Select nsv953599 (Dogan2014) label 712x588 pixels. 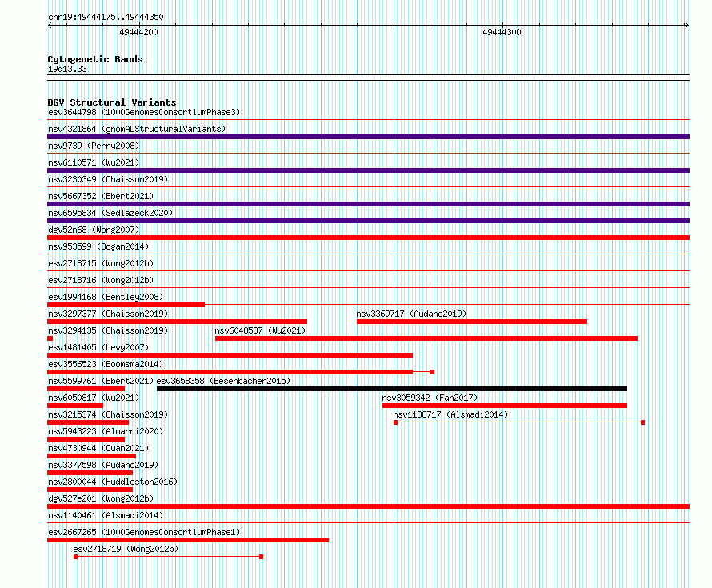(98, 246)
